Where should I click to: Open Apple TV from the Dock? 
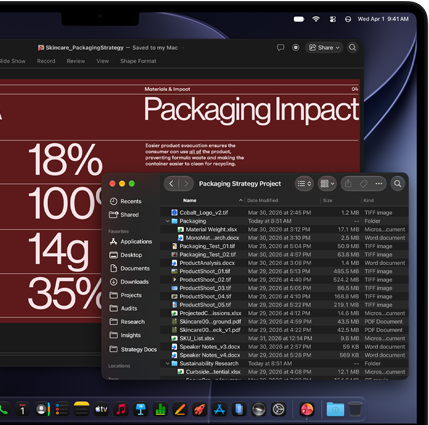pos(101,409)
